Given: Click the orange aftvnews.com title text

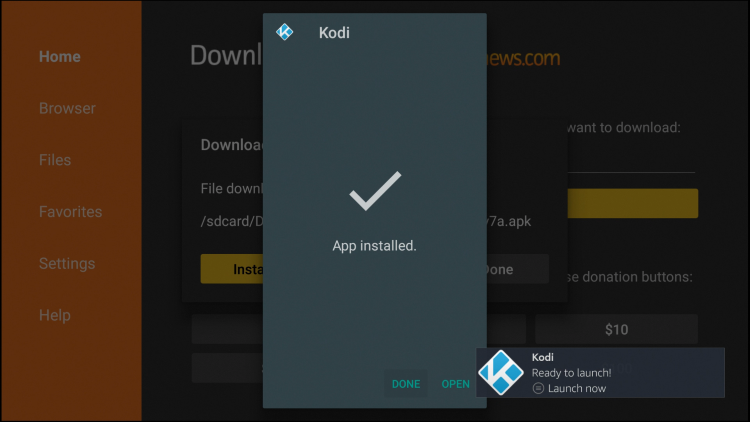Looking at the screenshot, I should pos(523,58).
